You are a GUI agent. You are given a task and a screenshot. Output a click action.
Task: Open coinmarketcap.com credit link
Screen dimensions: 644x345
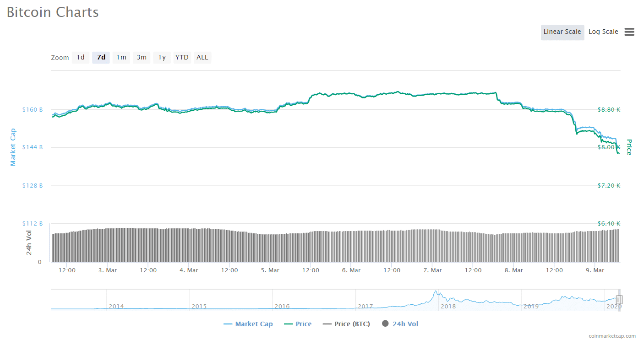pyautogui.click(x=612, y=336)
